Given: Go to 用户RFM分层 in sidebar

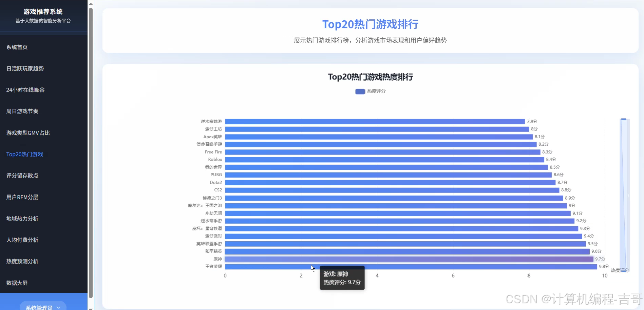Looking at the screenshot, I should [22, 197].
